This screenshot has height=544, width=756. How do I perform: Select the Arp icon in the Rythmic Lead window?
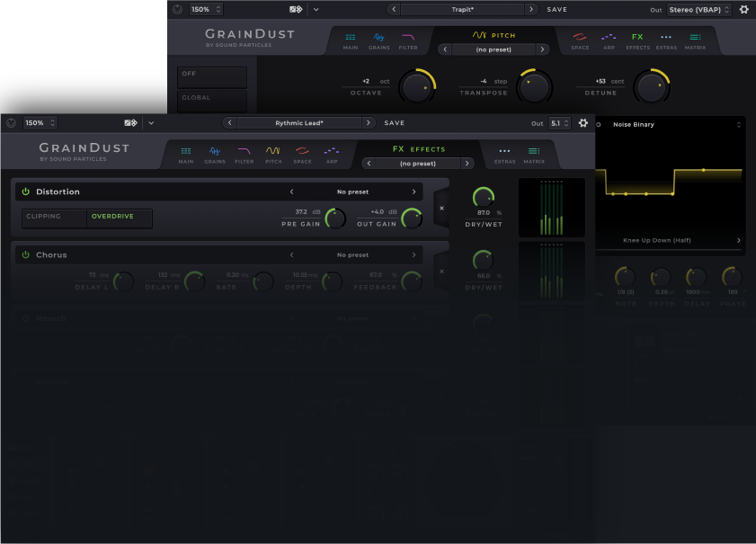coord(332,155)
